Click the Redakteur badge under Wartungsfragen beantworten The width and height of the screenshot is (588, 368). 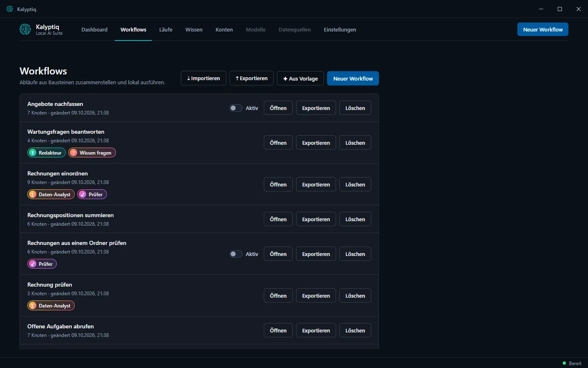[47, 153]
